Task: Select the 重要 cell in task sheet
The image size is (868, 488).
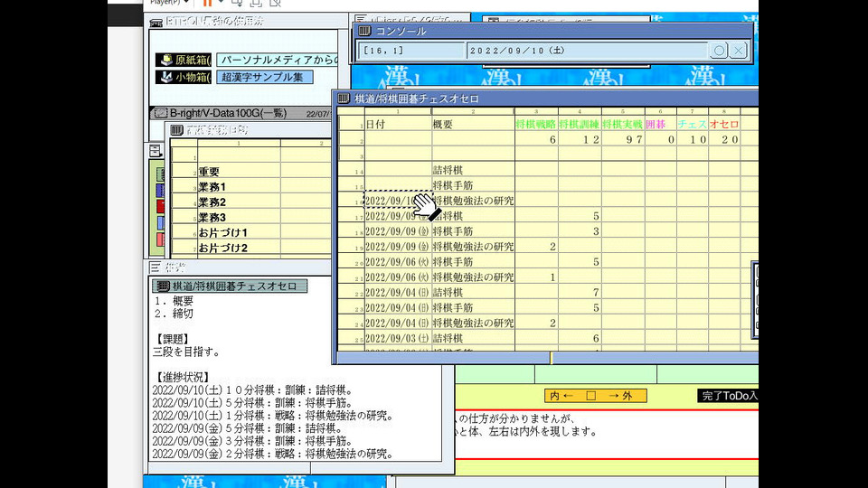Action: (x=239, y=172)
